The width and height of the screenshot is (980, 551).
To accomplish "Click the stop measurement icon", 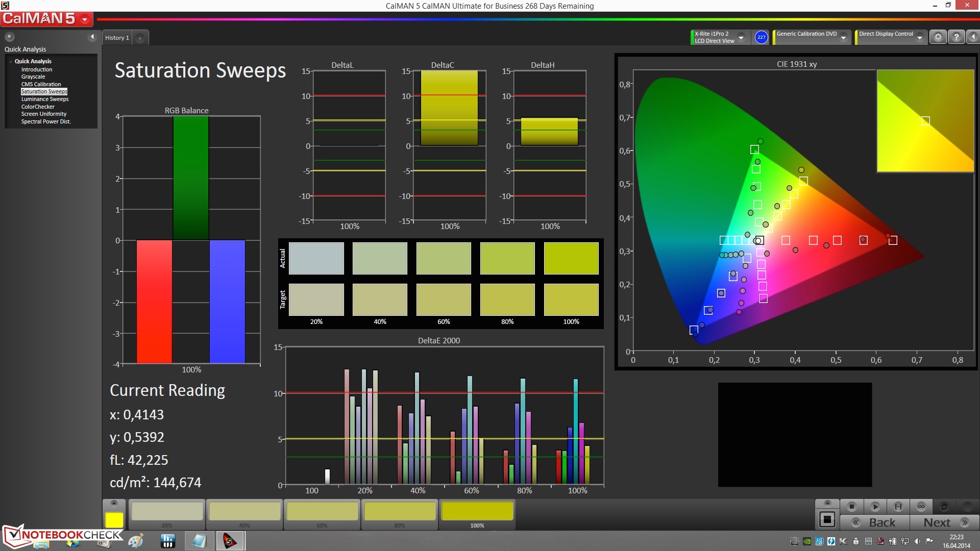I will [851, 507].
